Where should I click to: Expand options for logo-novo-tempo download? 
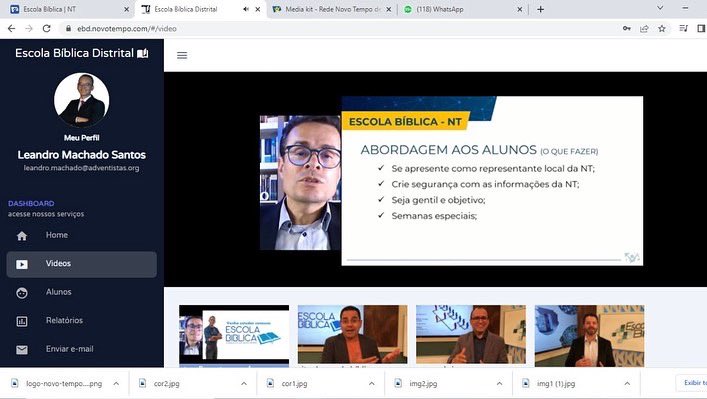click(116, 384)
